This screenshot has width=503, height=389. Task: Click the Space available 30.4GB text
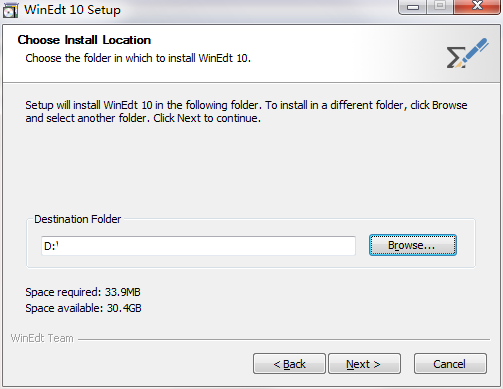pyautogui.click(x=83, y=308)
